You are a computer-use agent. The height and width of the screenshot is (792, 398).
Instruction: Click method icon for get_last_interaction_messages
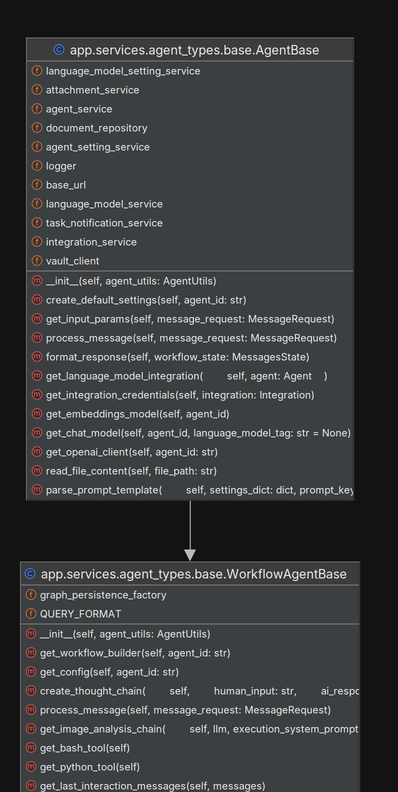[31, 786]
